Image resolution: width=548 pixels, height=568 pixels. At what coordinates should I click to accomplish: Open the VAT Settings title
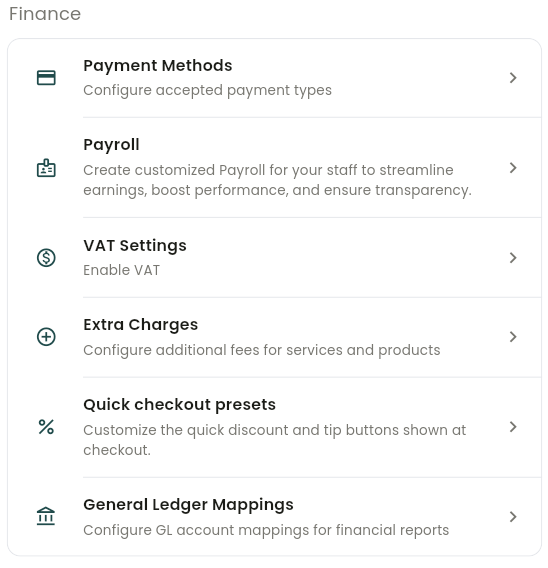coord(135,246)
